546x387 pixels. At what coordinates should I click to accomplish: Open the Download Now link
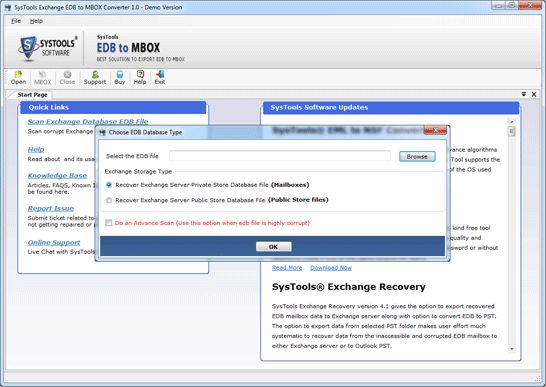(x=331, y=268)
